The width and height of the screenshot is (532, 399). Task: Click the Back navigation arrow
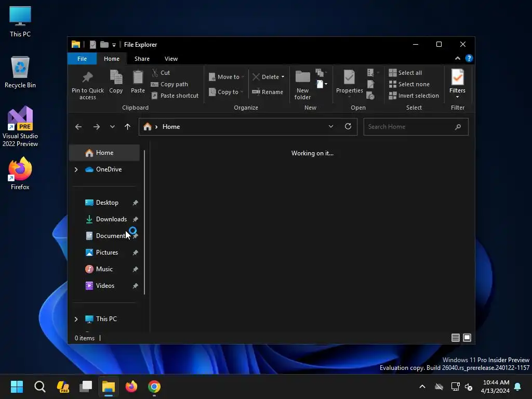pyautogui.click(x=78, y=127)
